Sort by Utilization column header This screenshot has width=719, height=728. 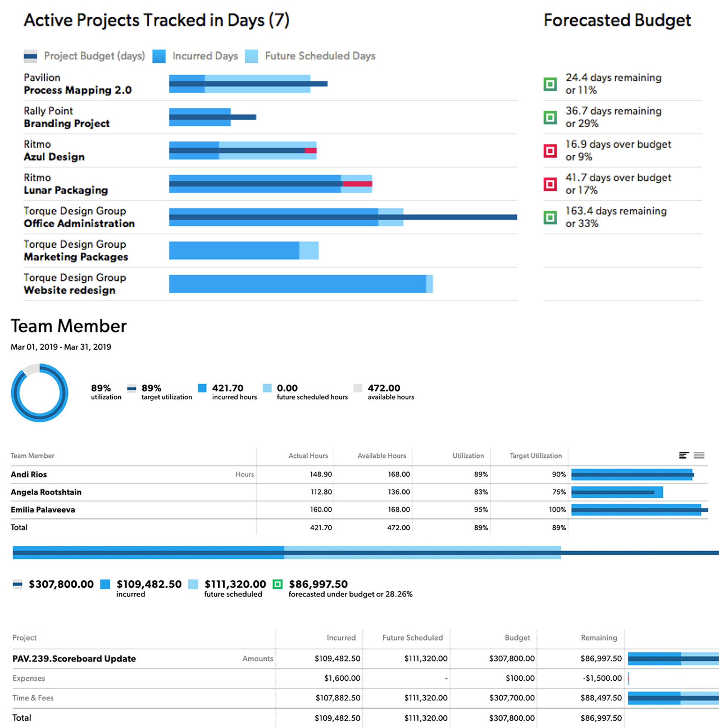click(x=468, y=456)
